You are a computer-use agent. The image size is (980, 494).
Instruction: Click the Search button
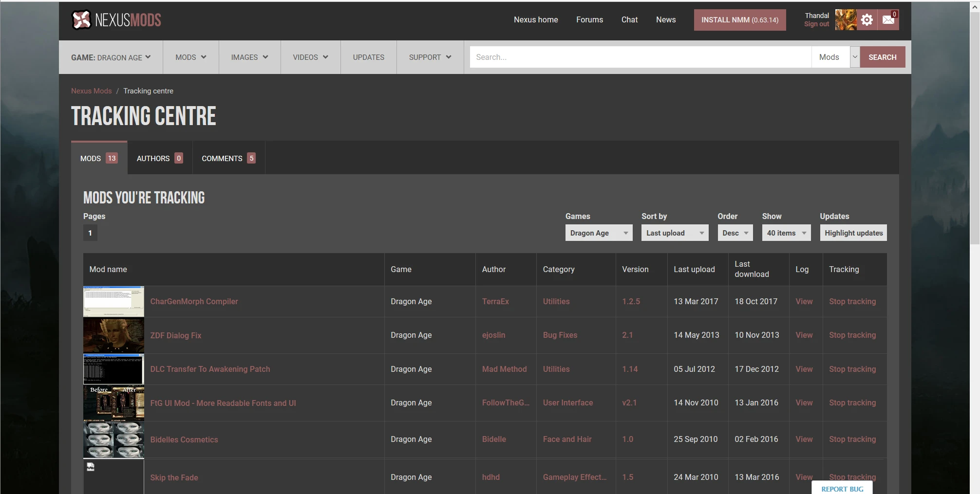click(883, 57)
